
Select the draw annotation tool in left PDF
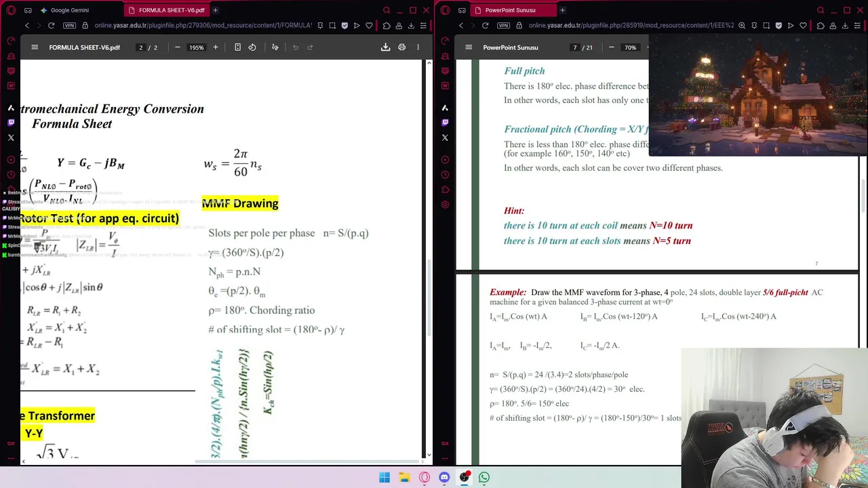click(275, 47)
